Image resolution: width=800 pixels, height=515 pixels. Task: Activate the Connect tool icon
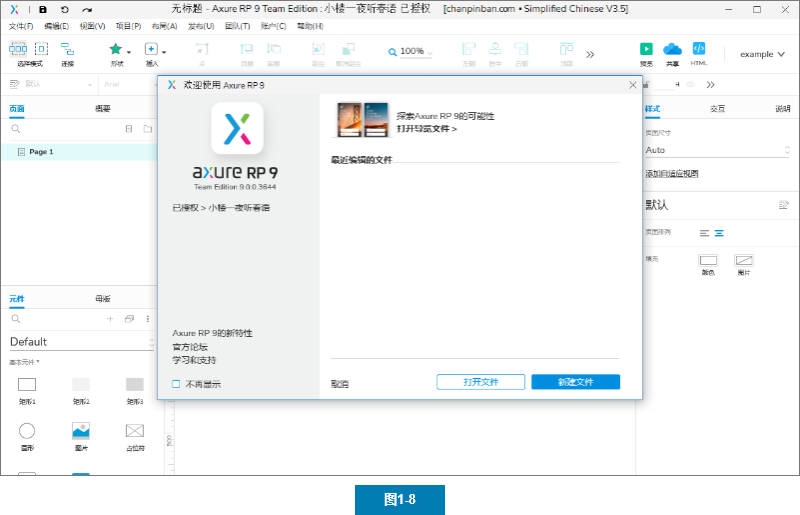click(67, 49)
